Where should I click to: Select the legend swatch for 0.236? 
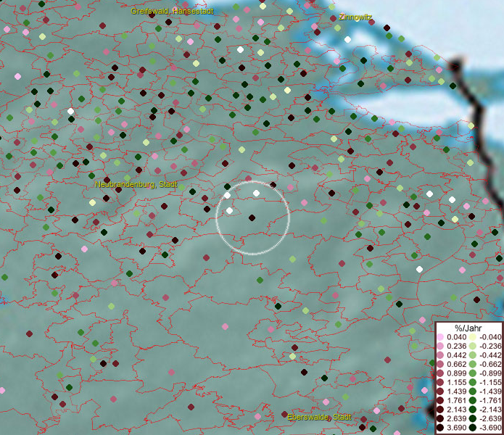point(440,346)
